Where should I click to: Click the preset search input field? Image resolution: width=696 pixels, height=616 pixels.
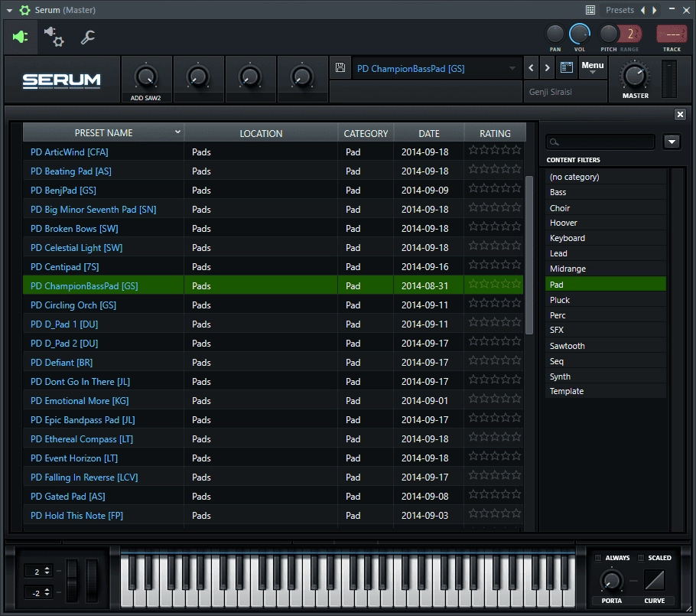point(600,142)
